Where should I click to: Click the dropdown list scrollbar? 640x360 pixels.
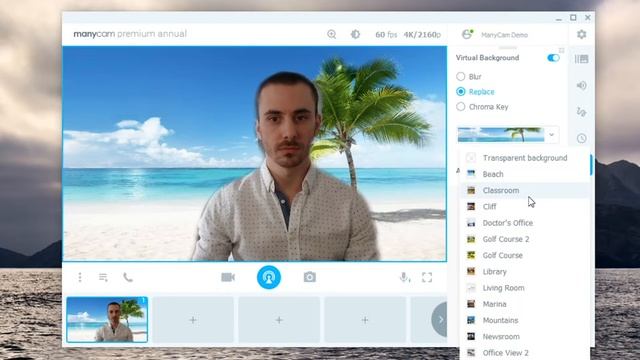coord(591,165)
